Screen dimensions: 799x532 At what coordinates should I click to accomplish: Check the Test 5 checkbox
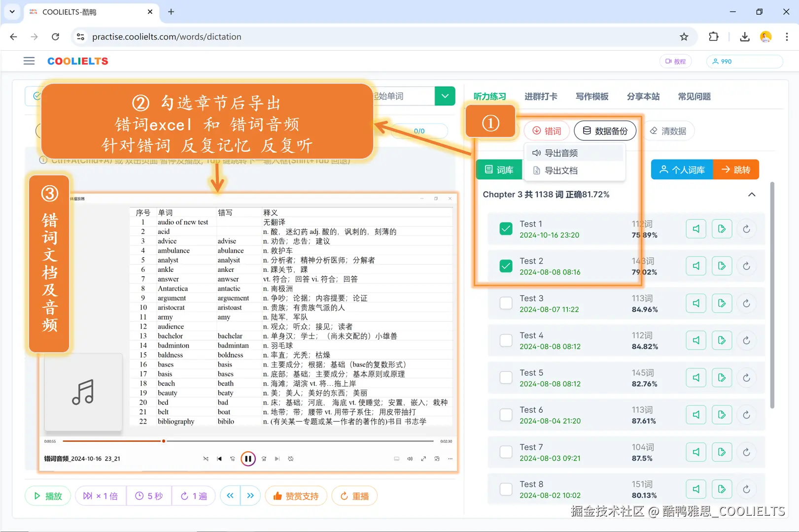point(506,377)
